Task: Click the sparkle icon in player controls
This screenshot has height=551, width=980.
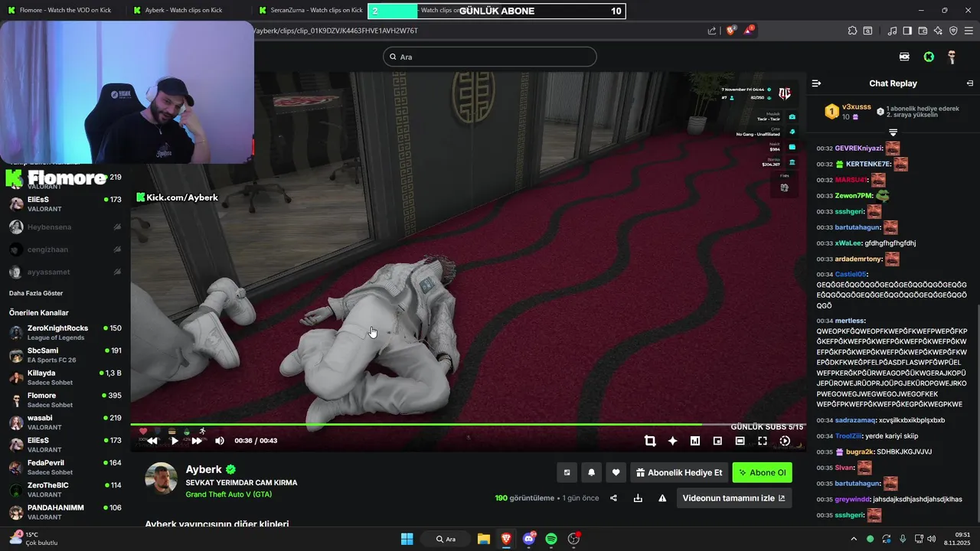Action: point(672,441)
